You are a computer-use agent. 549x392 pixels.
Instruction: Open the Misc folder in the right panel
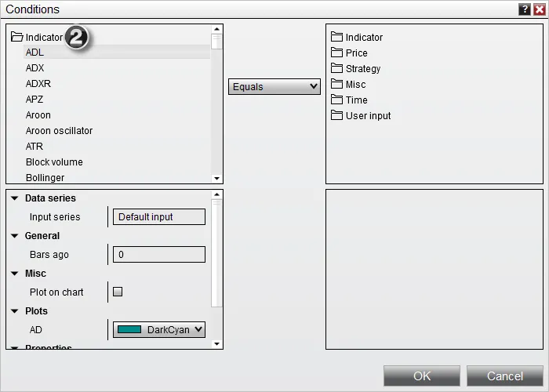(348, 85)
